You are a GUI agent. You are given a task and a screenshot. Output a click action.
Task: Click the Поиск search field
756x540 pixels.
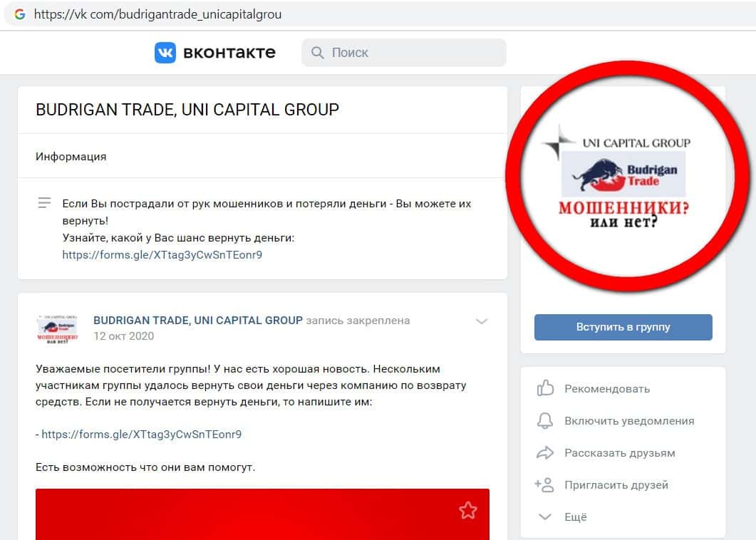[404, 53]
